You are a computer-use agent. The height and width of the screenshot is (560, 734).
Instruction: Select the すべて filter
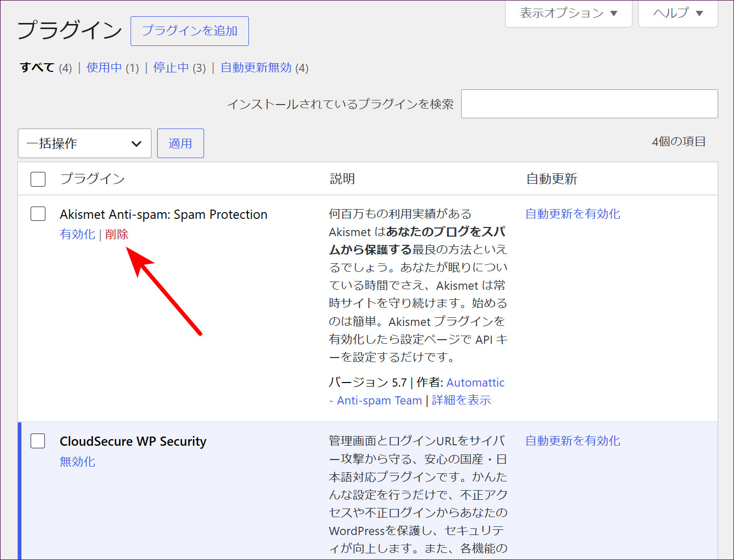(x=37, y=67)
